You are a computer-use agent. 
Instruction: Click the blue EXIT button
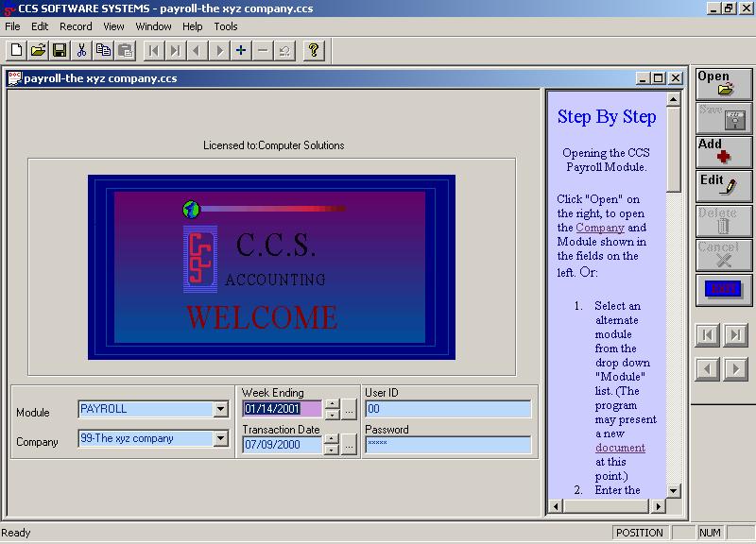tap(723, 288)
